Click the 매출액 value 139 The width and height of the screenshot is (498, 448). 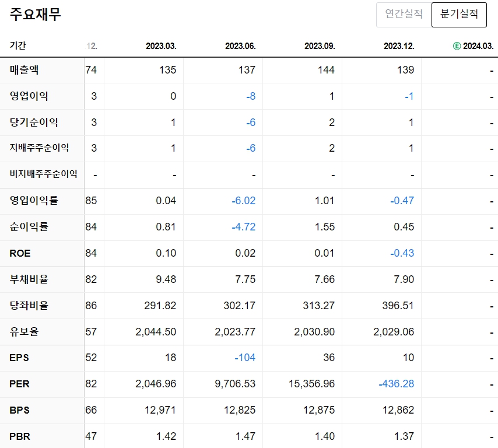pos(406,70)
